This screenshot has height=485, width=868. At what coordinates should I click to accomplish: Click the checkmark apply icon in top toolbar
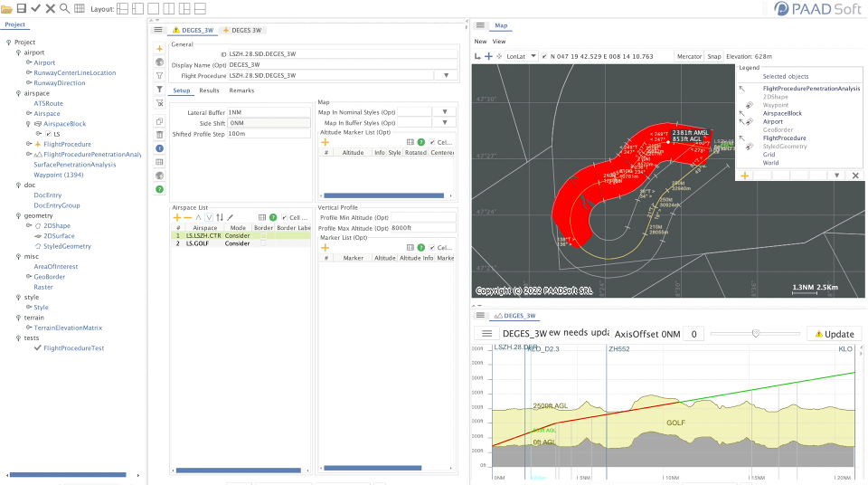35,8
